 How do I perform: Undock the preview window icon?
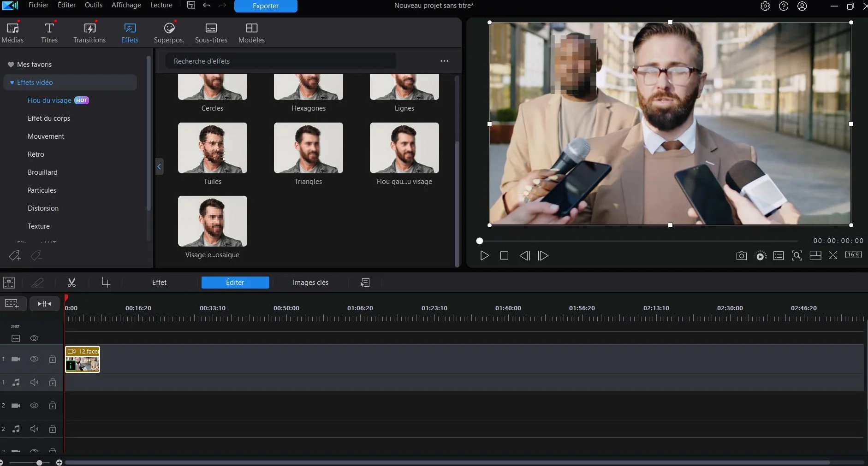click(833, 255)
